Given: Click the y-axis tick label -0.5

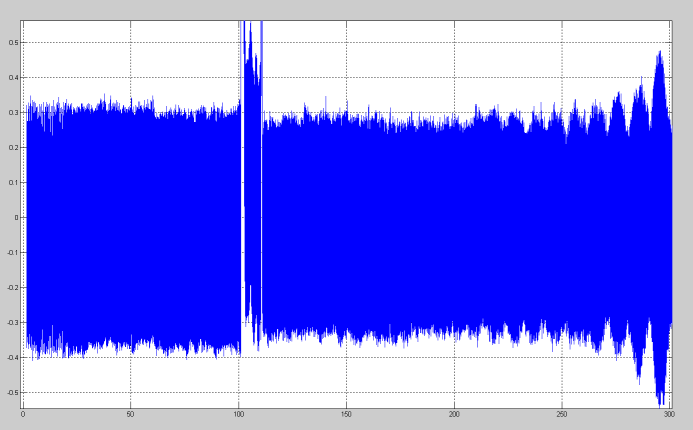Looking at the screenshot, I should 12,393.
